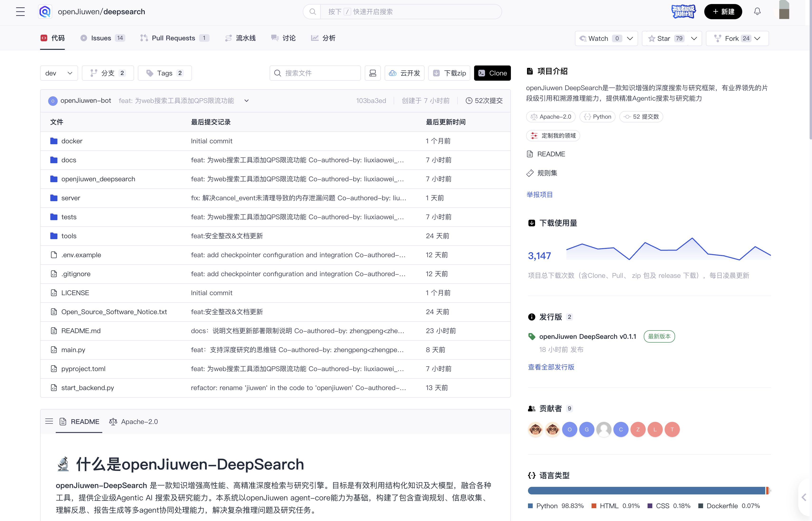Click the Watch button

[598, 38]
